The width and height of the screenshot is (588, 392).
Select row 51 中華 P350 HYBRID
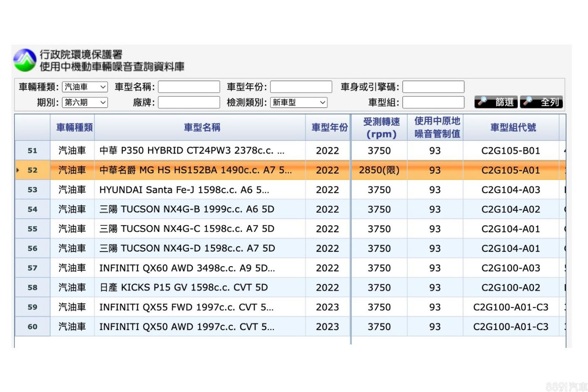pos(192,151)
